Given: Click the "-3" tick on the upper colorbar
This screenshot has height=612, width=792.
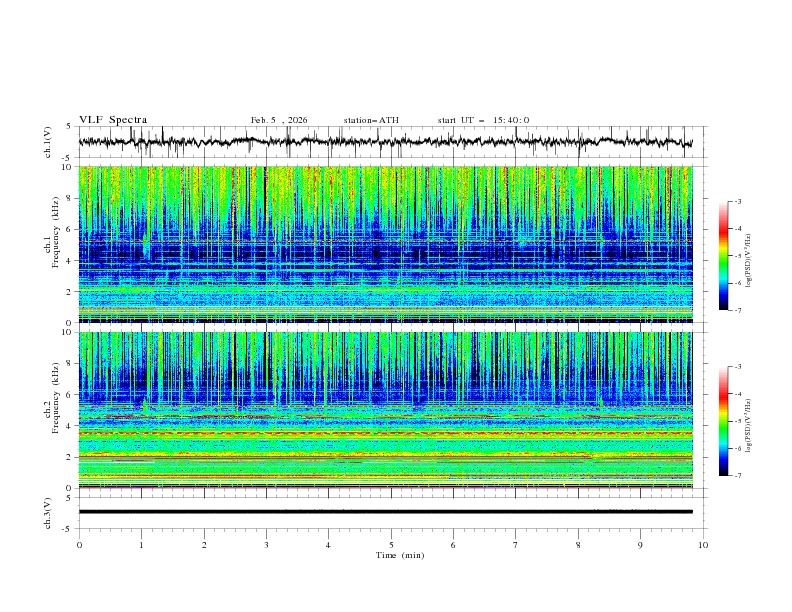Looking at the screenshot, I should (x=738, y=201).
